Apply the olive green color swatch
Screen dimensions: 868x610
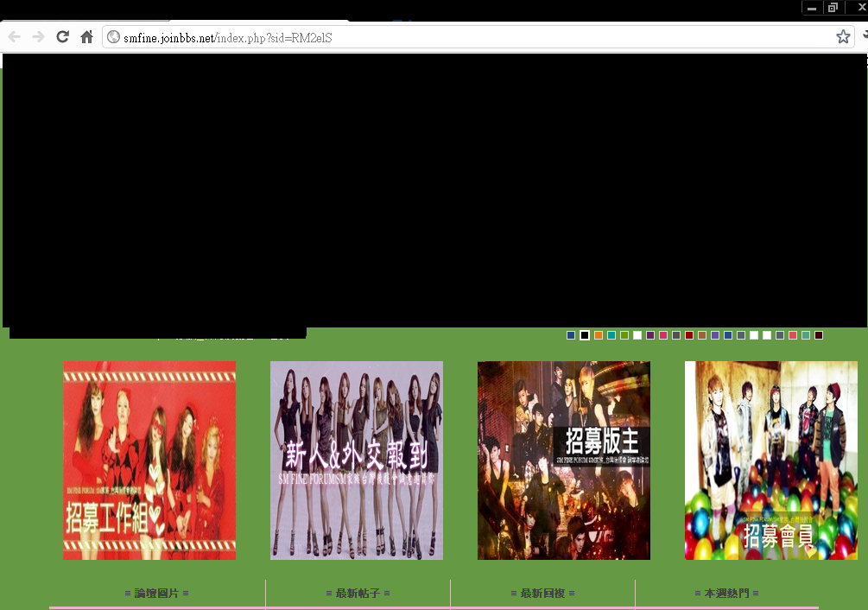pyautogui.click(x=624, y=335)
